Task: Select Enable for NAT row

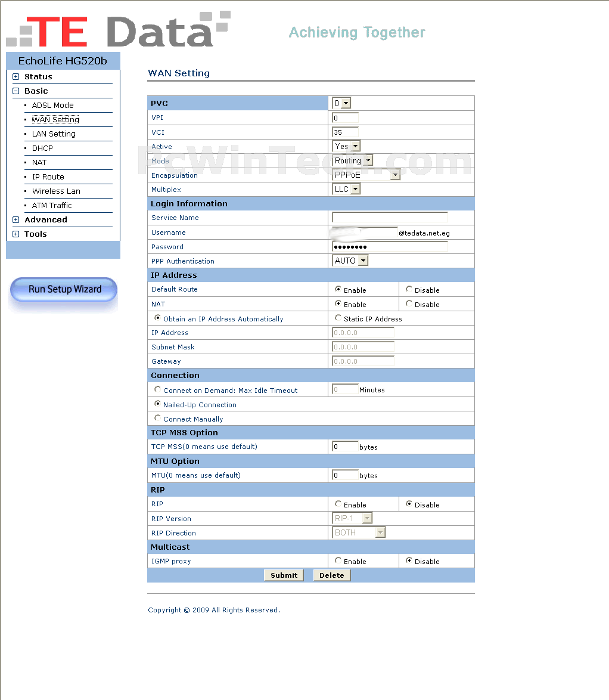Action: 338,303
